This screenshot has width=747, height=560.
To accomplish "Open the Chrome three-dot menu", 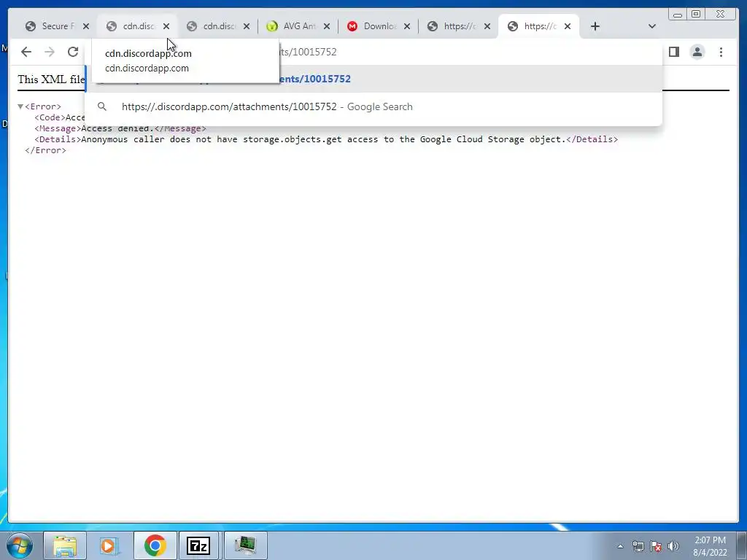I will 721,52.
